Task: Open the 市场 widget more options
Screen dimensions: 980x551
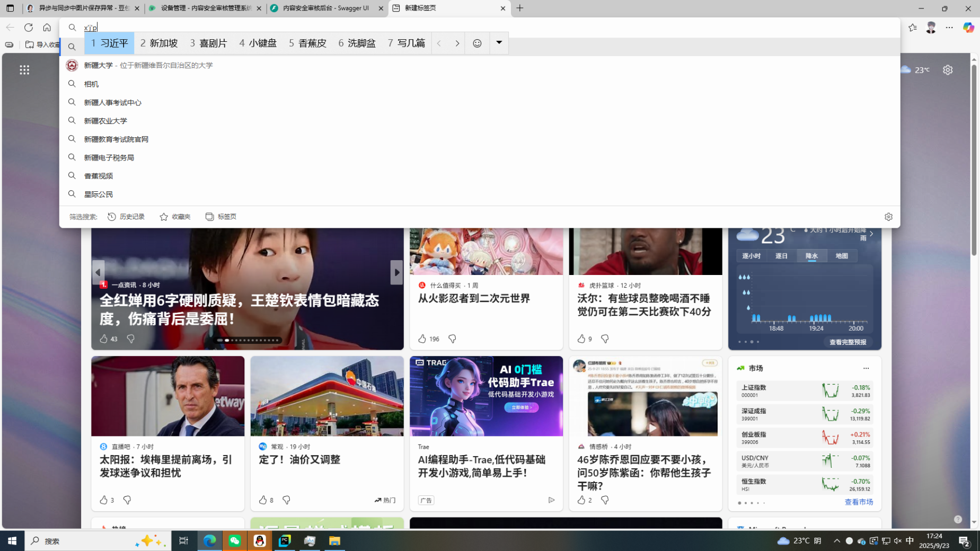Action: [866, 368]
